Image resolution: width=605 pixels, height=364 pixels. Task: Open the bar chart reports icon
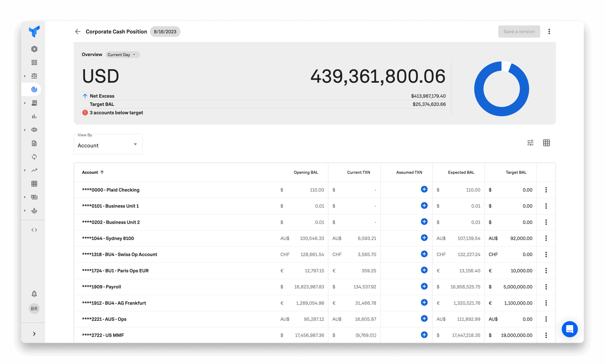click(34, 116)
